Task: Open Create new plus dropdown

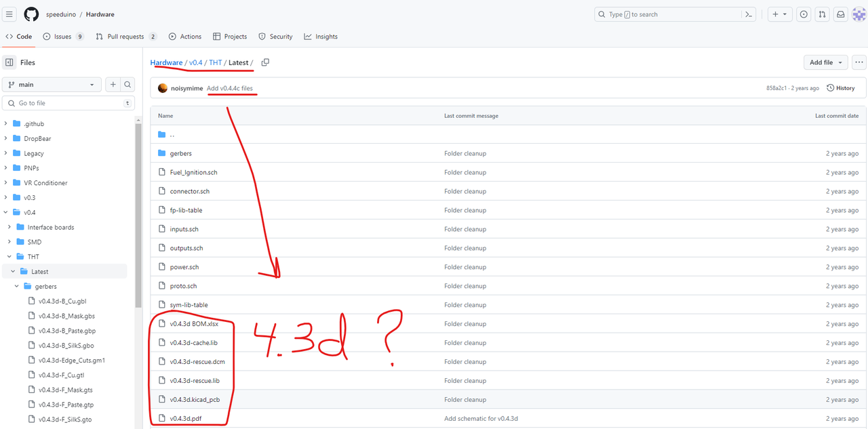Action: click(x=780, y=14)
